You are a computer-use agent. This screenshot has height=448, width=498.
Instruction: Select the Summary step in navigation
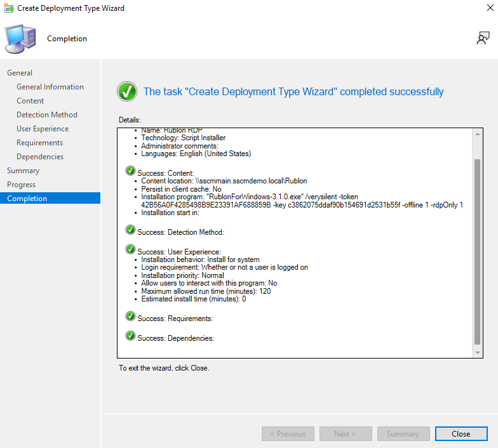[x=23, y=171]
